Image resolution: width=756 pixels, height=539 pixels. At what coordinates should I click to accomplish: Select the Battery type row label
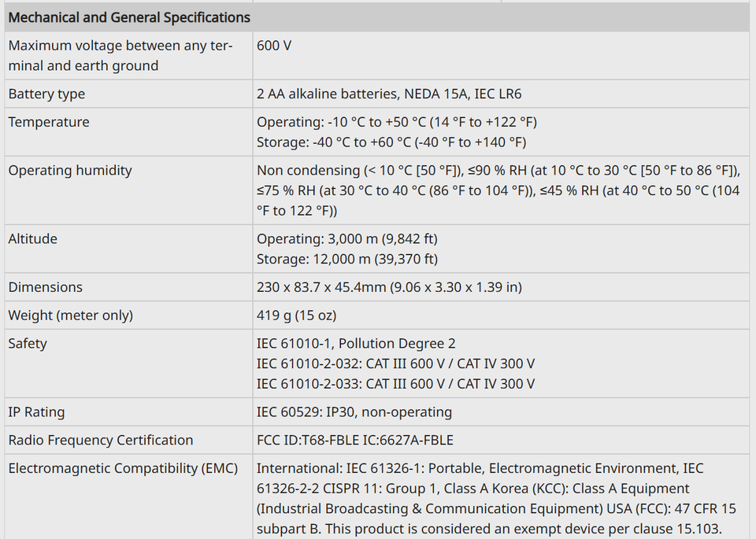click(46, 94)
